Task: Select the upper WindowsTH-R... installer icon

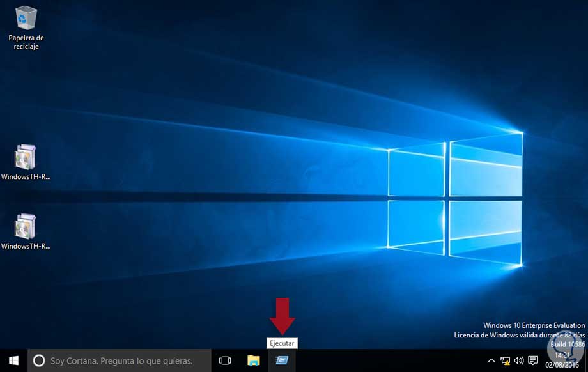Action: (x=26, y=162)
